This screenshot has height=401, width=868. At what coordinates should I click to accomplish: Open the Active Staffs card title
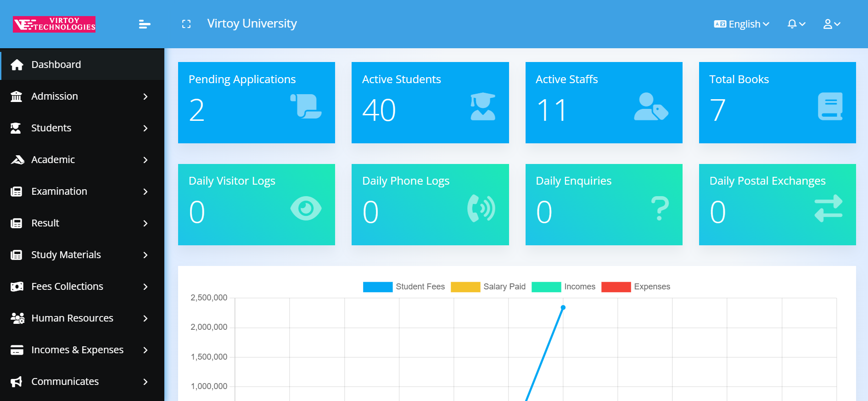pos(567,79)
